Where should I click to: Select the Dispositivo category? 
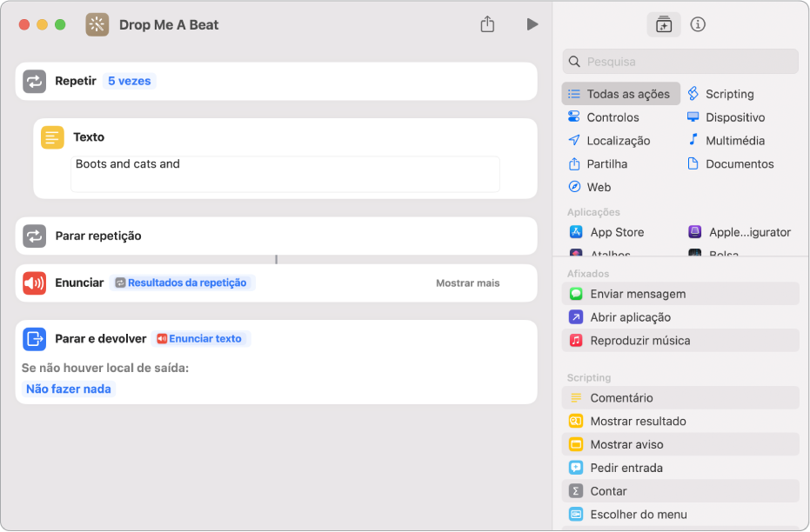click(x=726, y=117)
